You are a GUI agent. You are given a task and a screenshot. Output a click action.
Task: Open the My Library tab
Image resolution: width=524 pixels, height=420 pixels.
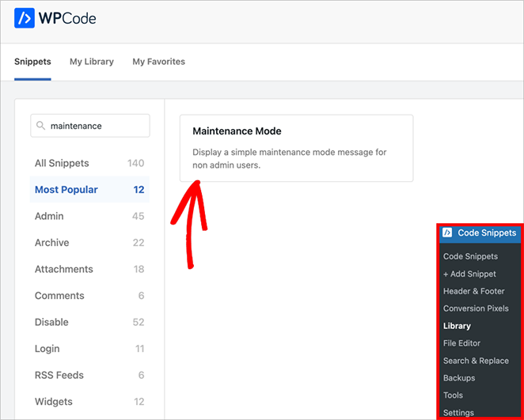pyautogui.click(x=92, y=62)
